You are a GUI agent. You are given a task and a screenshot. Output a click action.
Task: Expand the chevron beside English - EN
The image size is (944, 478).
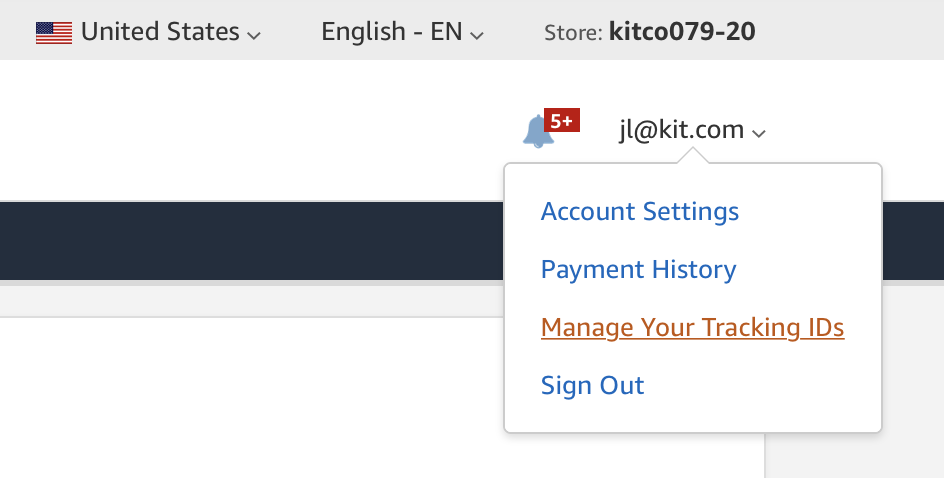tap(477, 35)
